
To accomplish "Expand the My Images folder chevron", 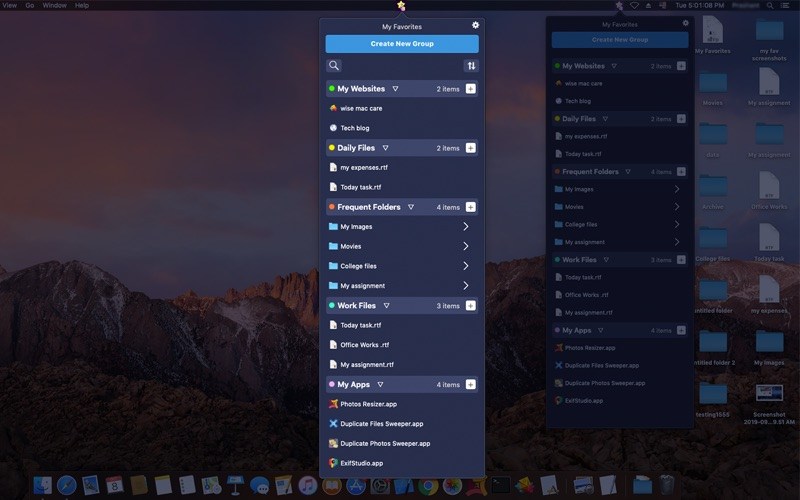I will click(x=466, y=227).
